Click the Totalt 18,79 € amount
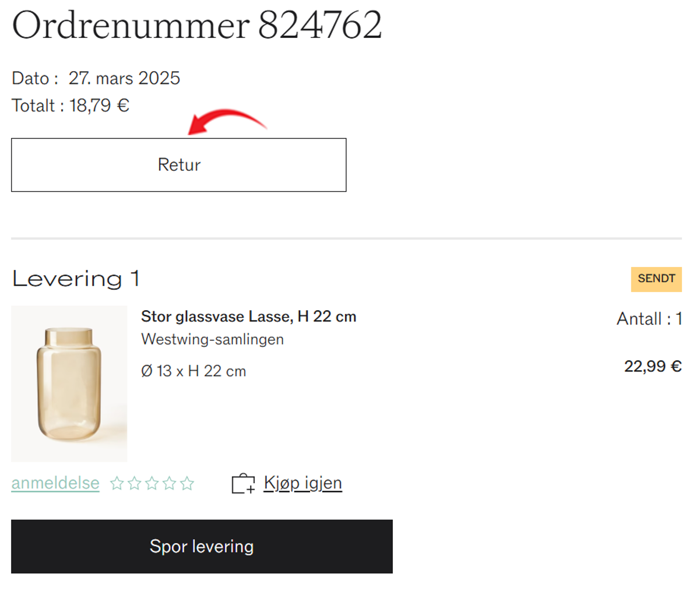This screenshot has width=700, height=591. 71,105
